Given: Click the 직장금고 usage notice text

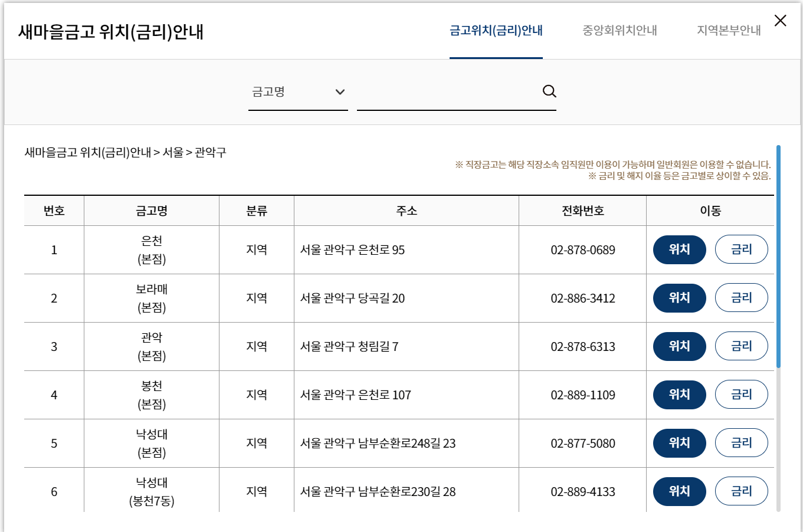Looking at the screenshot, I should click(613, 165).
